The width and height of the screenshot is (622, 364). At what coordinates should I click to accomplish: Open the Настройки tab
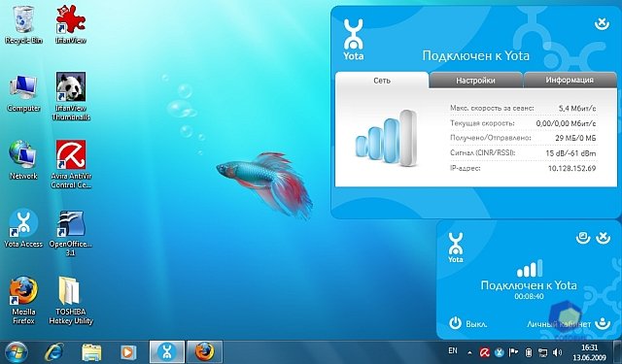click(475, 81)
